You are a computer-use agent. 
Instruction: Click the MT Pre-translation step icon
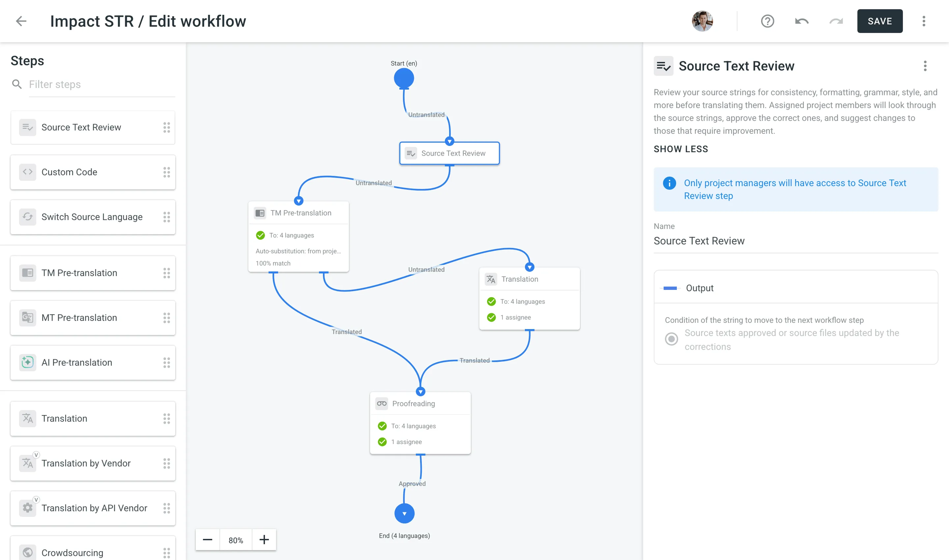pyautogui.click(x=27, y=318)
